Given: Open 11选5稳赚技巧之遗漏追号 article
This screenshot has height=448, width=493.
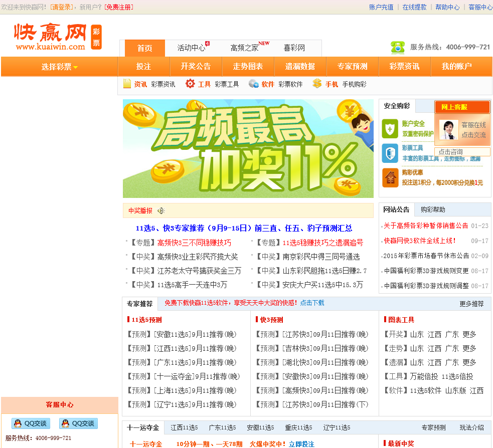Looking at the screenshot, I should click(322, 243).
